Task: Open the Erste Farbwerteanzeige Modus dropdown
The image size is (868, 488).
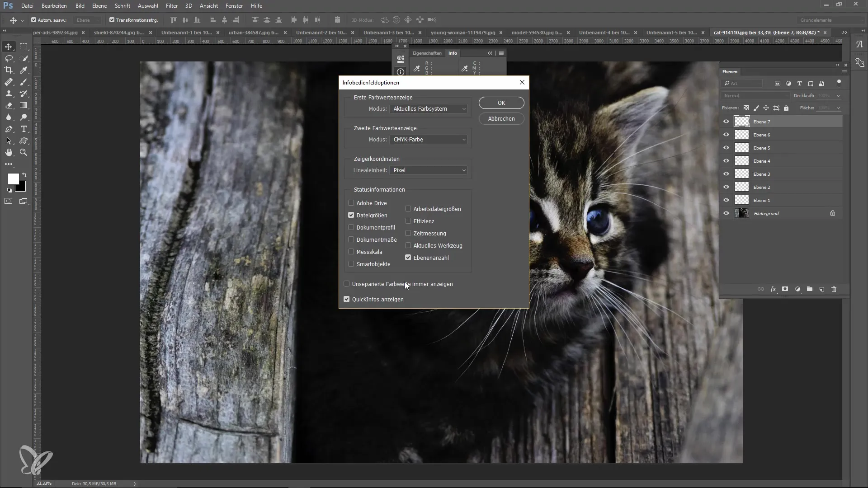Action: 429,109
